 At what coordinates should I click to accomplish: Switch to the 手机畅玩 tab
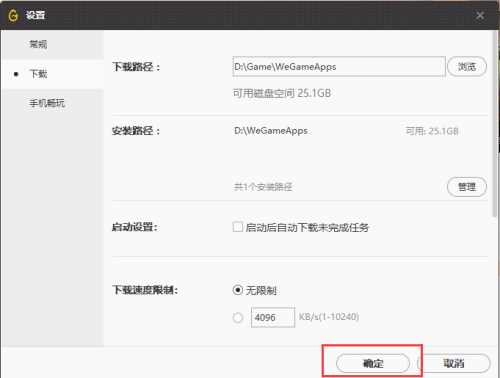[47, 103]
